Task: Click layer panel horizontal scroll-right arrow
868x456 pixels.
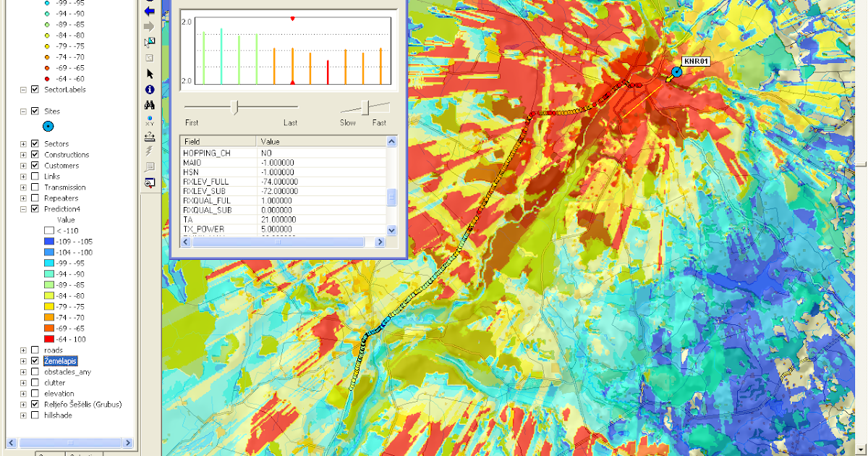Action: point(129,442)
